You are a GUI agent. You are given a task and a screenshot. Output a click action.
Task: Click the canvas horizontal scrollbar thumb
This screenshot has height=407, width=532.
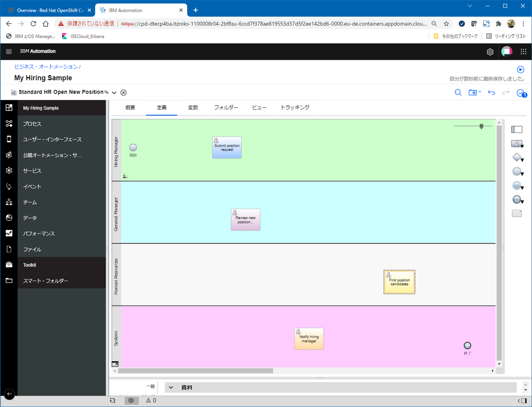pyautogui.click(x=196, y=371)
